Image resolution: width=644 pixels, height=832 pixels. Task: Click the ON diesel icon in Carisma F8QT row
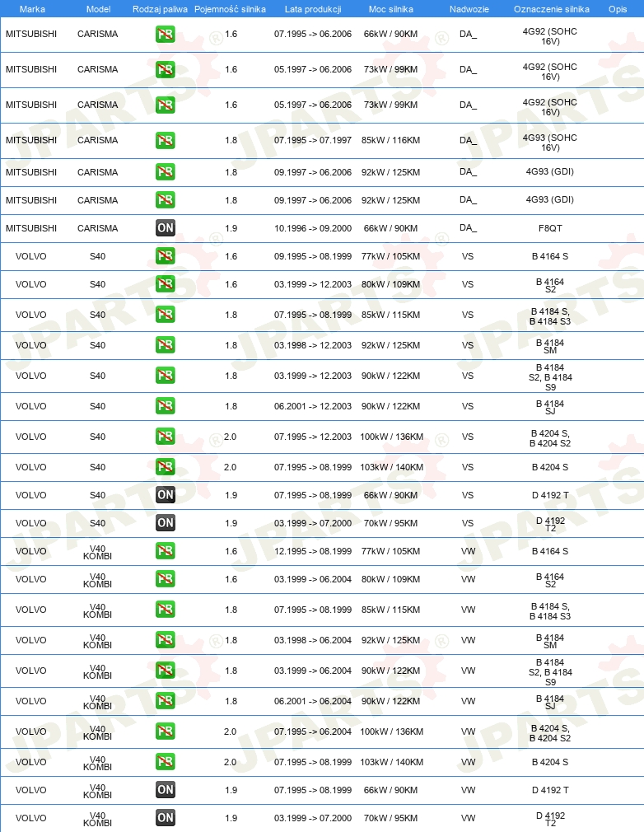[x=166, y=228]
